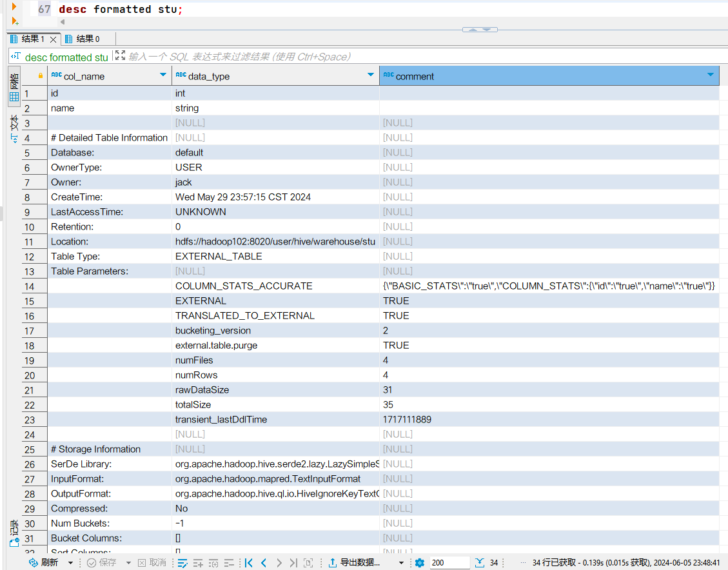728x570 pixels.
Task: Open the dropdown arrow next to 保存
Action: click(128, 563)
